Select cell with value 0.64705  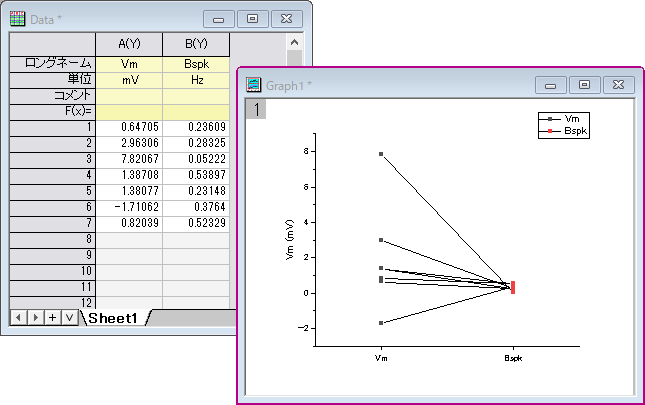(129, 127)
